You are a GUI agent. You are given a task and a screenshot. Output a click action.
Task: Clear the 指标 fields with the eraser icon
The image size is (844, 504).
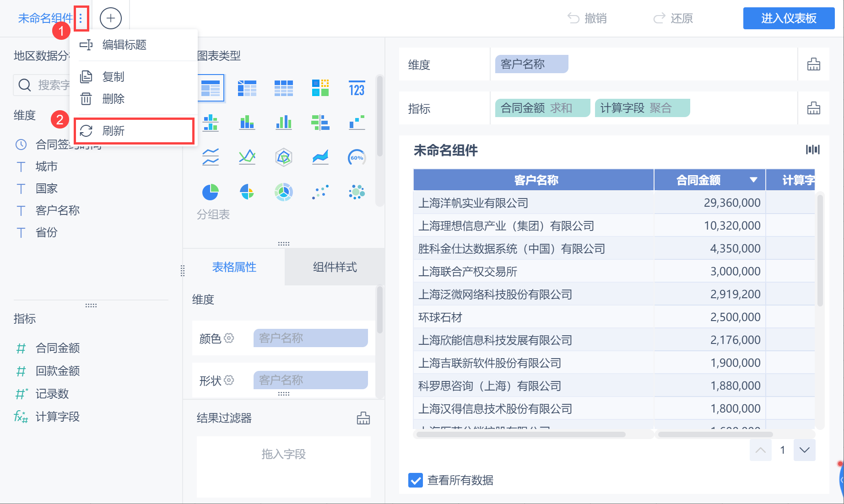pyautogui.click(x=813, y=108)
